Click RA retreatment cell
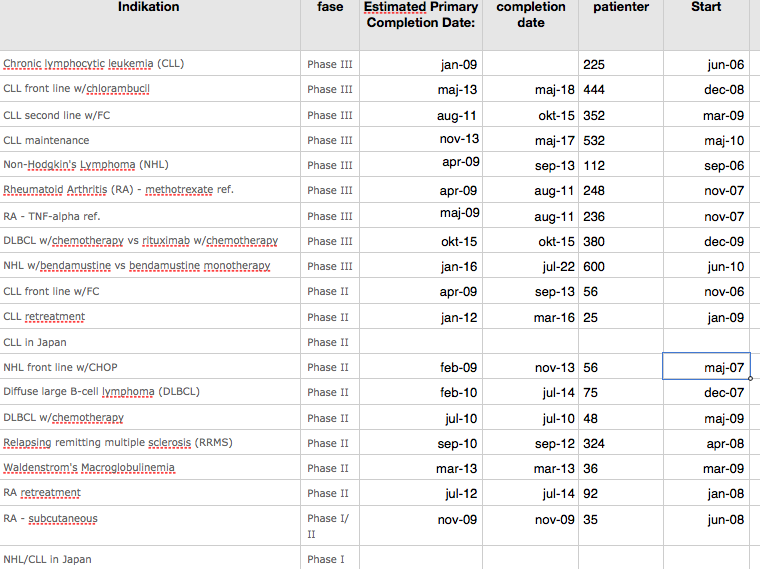 point(150,493)
